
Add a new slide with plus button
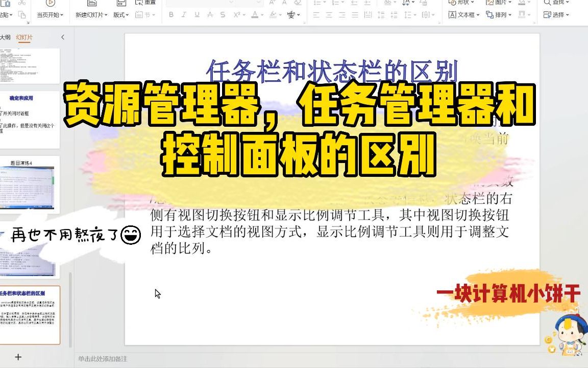pos(18,357)
